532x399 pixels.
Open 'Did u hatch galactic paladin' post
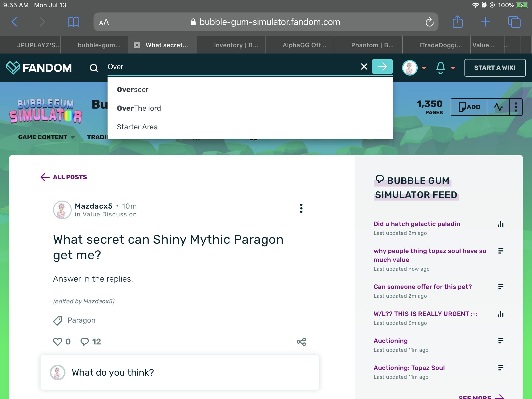[417, 224]
